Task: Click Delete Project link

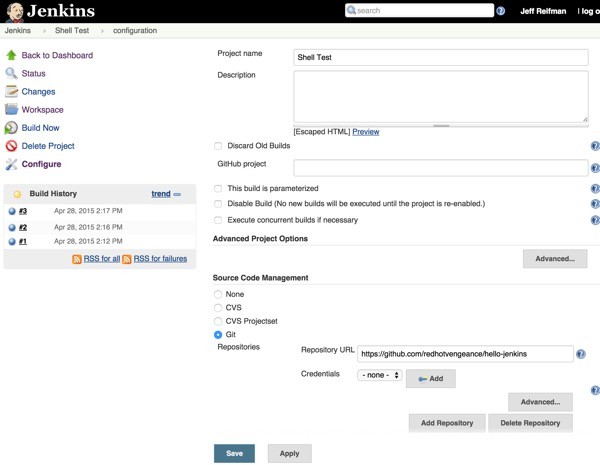Action: [48, 146]
